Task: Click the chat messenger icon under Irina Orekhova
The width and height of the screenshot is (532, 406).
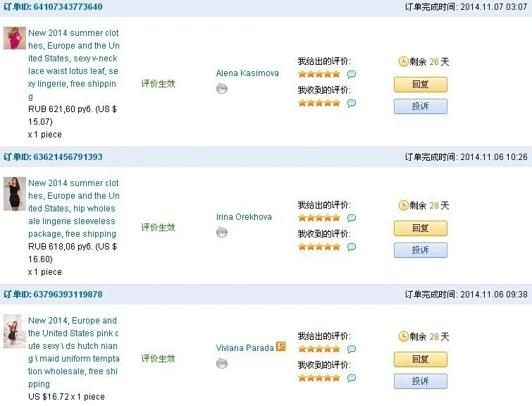Action: click(x=222, y=233)
